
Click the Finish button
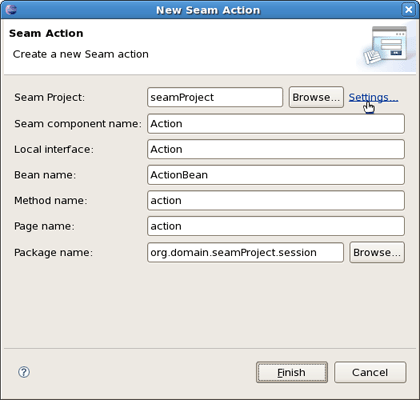[292, 372]
